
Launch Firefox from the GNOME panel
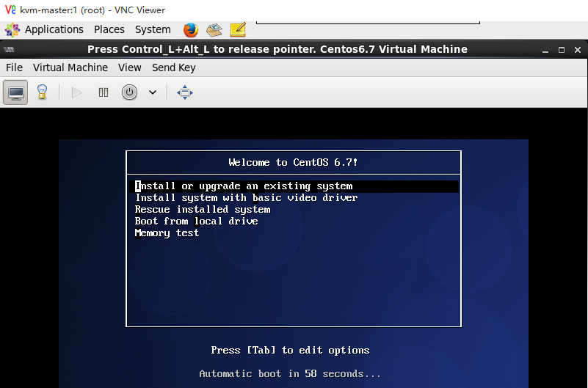[x=191, y=30]
